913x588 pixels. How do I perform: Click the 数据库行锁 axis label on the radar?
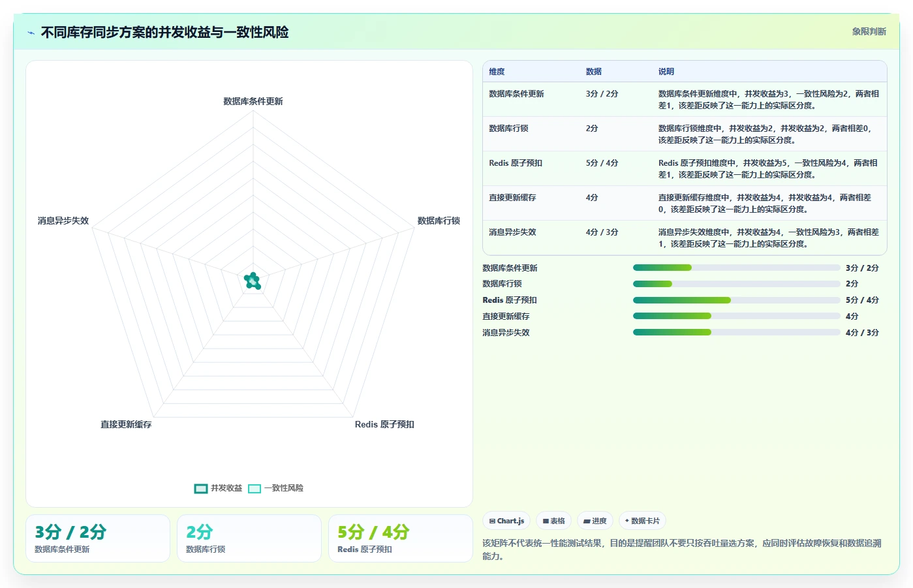(439, 221)
